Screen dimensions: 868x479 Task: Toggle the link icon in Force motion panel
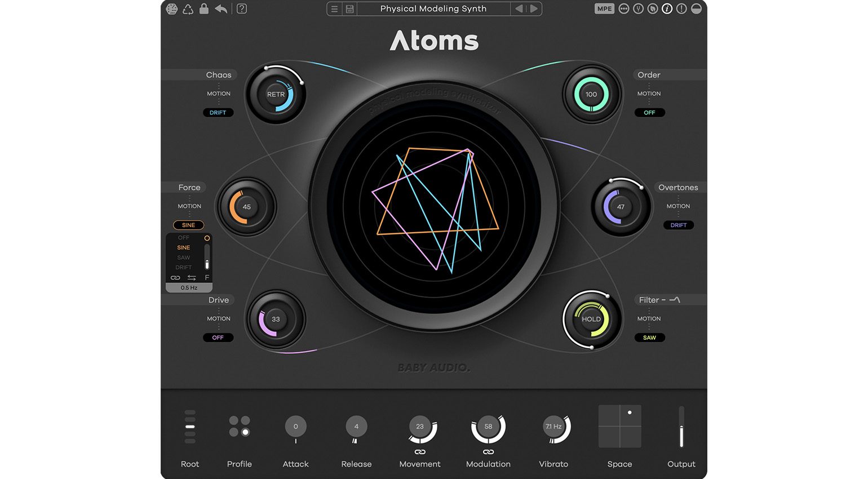coord(175,278)
